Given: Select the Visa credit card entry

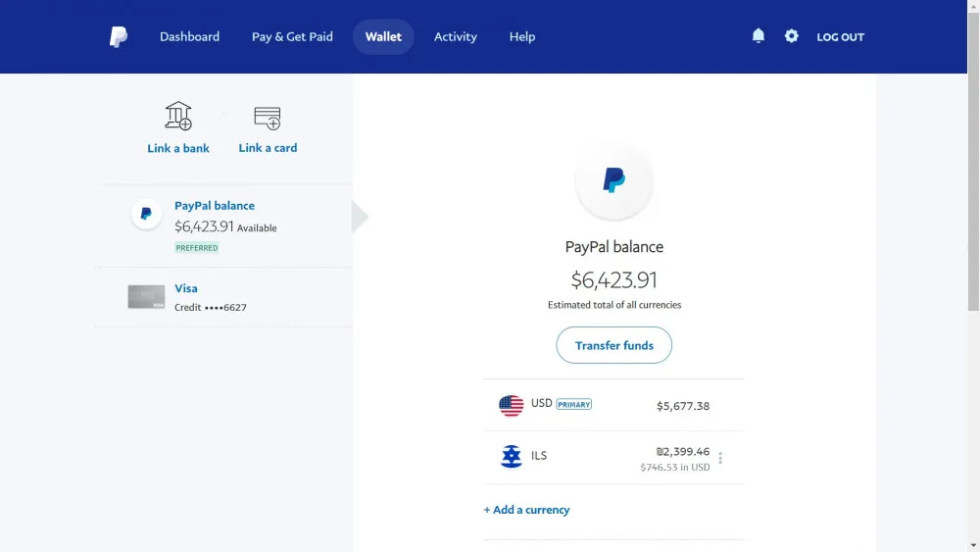Looking at the screenshot, I should tap(223, 297).
